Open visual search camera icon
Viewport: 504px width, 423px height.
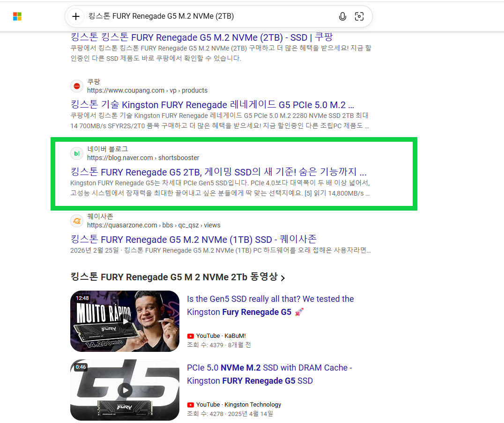click(x=359, y=16)
